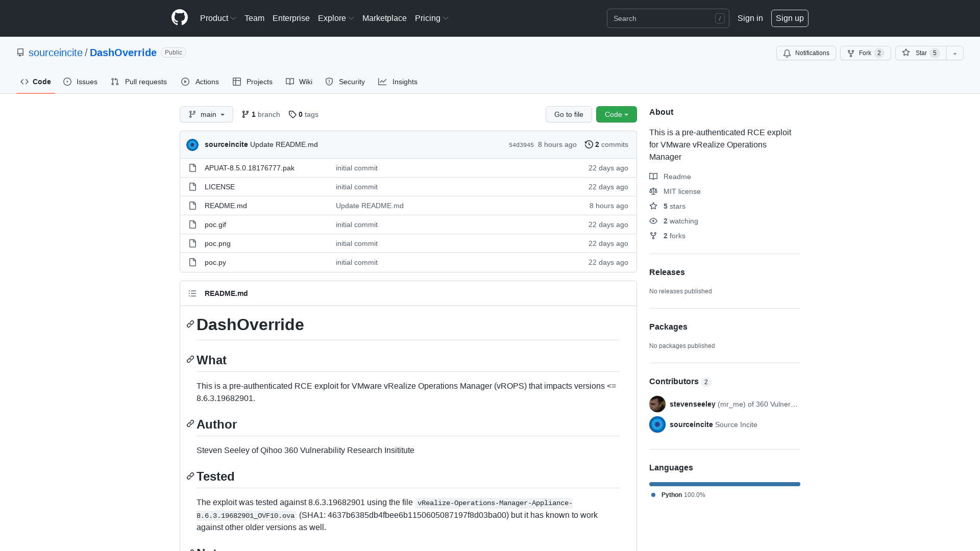980x551 pixels.
Task: Open the star count options arrow
Action: (954, 53)
